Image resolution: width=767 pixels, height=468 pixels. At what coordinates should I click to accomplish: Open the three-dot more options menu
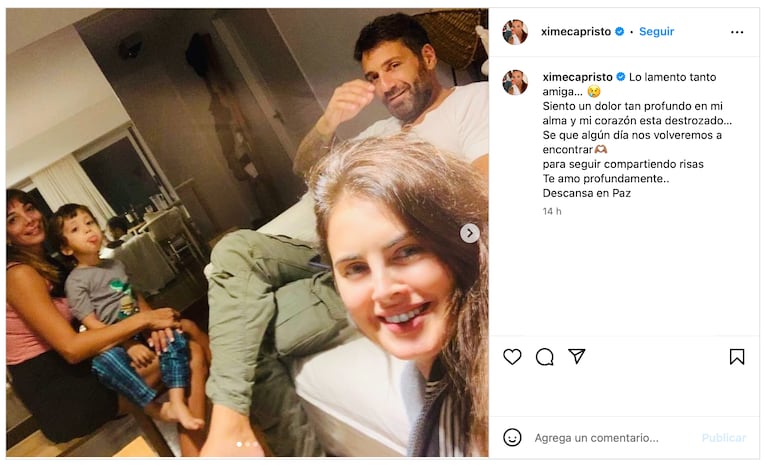coord(737,32)
